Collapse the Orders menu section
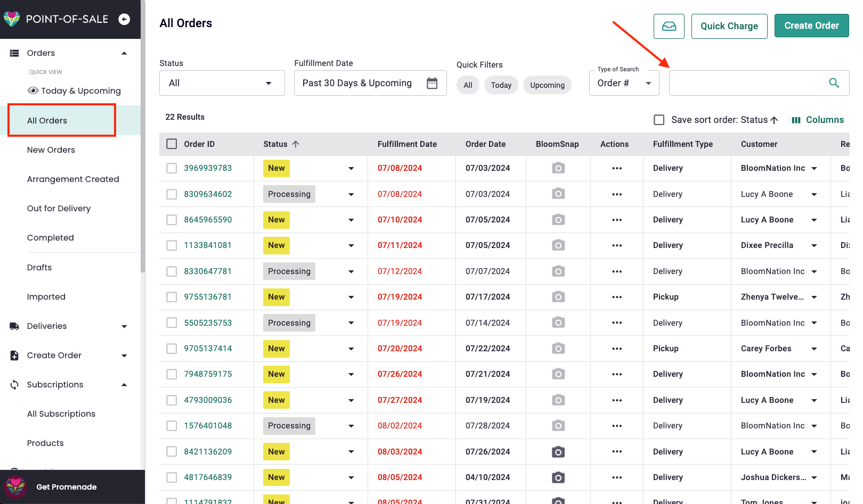 tap(124, 53)
